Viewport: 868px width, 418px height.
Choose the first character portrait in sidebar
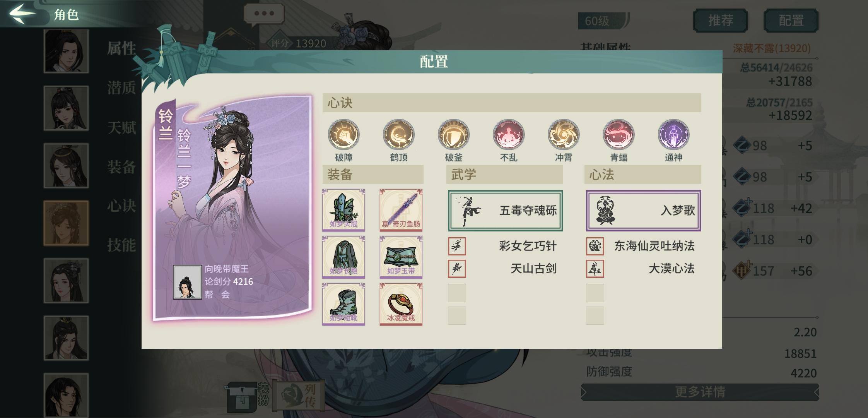tap(66, 51)
